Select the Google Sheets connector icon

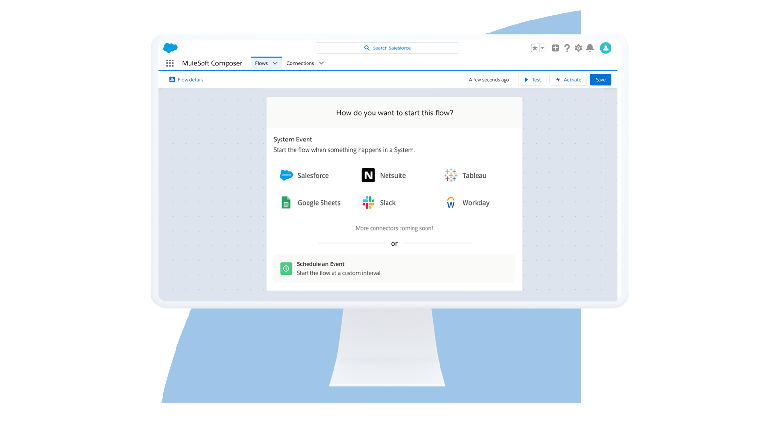coord(286,202)
